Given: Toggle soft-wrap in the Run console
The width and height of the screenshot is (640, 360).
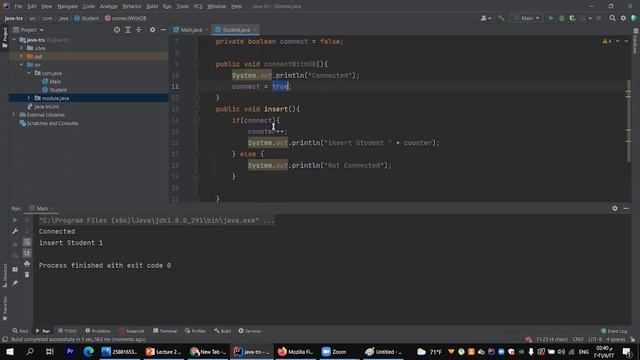Looking at the screenshot, I should pos(27,242).
